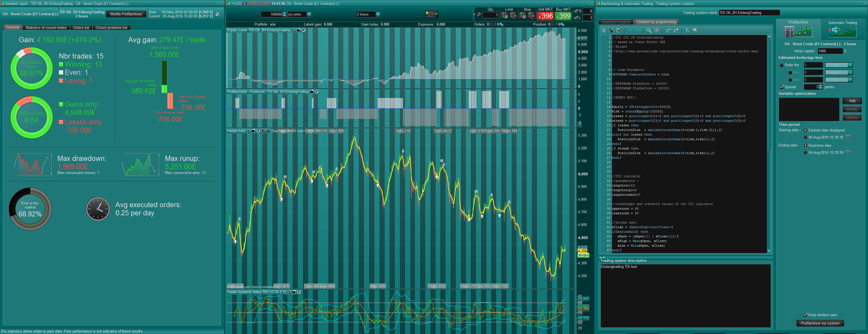Click the comment bubble icon in editor toolbar
Image resolution: width=868 pixels, height=334 pixels.
pos(656,31)
